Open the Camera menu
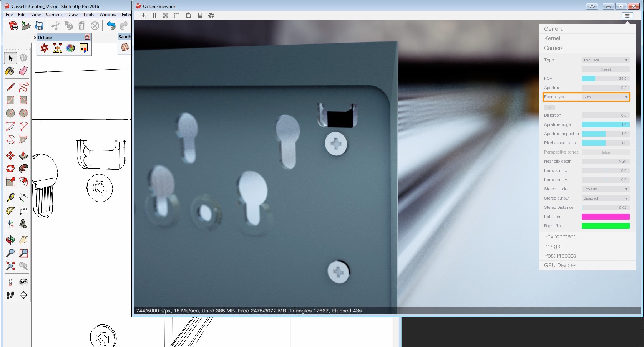The image size is (644, 347). pyautogui.click(x=54, y=15)
